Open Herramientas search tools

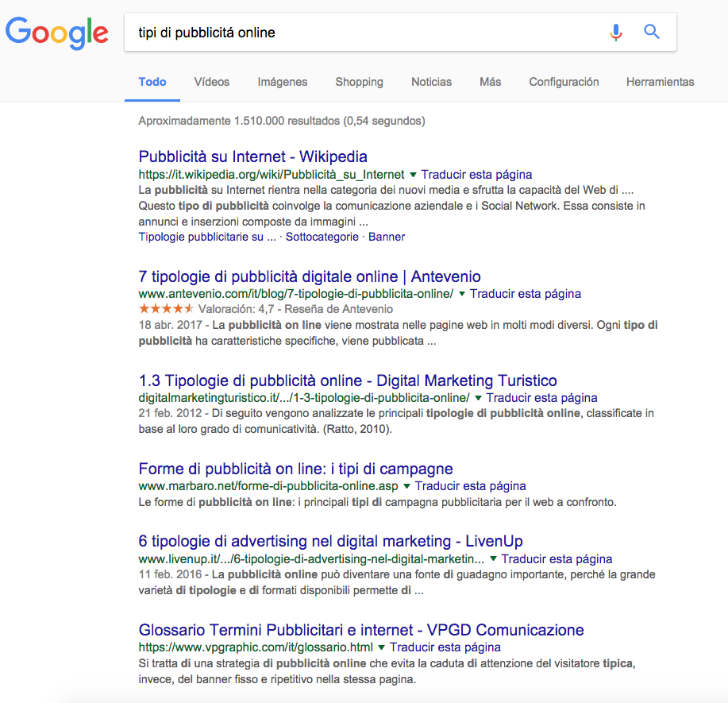point(661,82)
